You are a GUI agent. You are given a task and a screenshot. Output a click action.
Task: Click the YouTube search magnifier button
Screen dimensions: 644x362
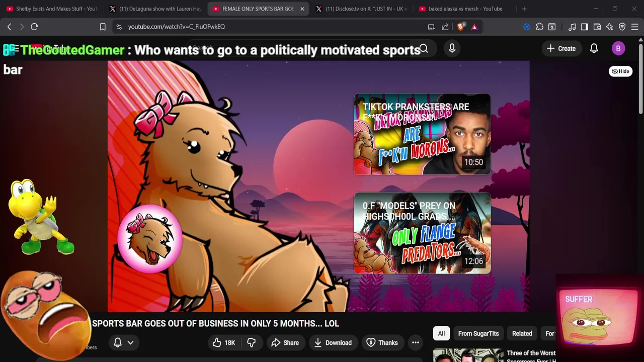point(424,48)
